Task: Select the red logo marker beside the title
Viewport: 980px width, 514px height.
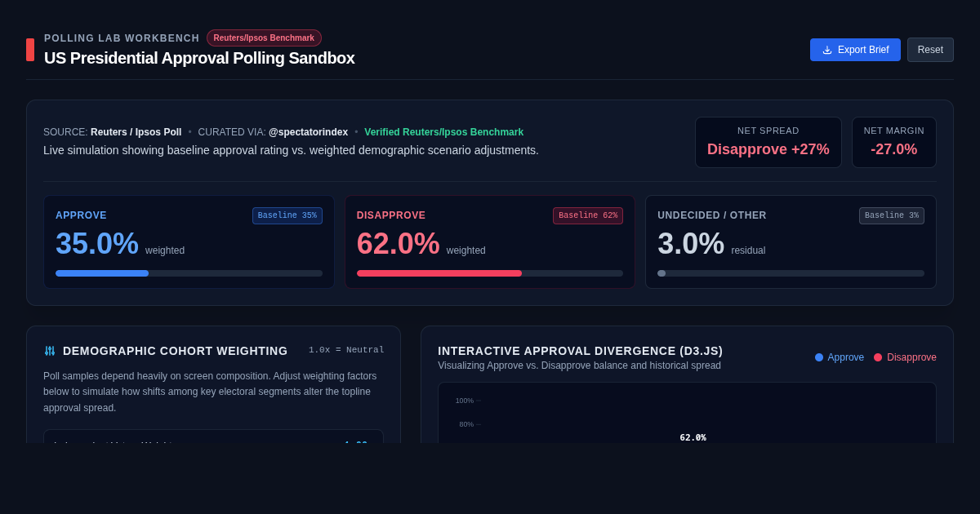Action: [x=30, y=50]
